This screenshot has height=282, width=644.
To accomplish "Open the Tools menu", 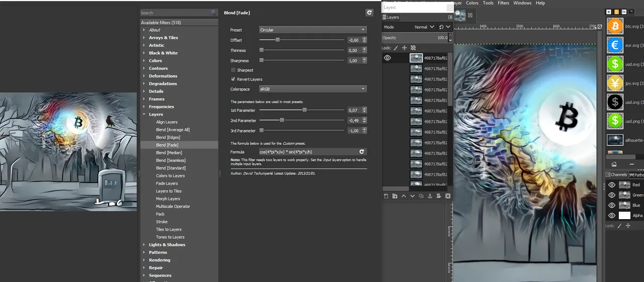I will 488,3.
